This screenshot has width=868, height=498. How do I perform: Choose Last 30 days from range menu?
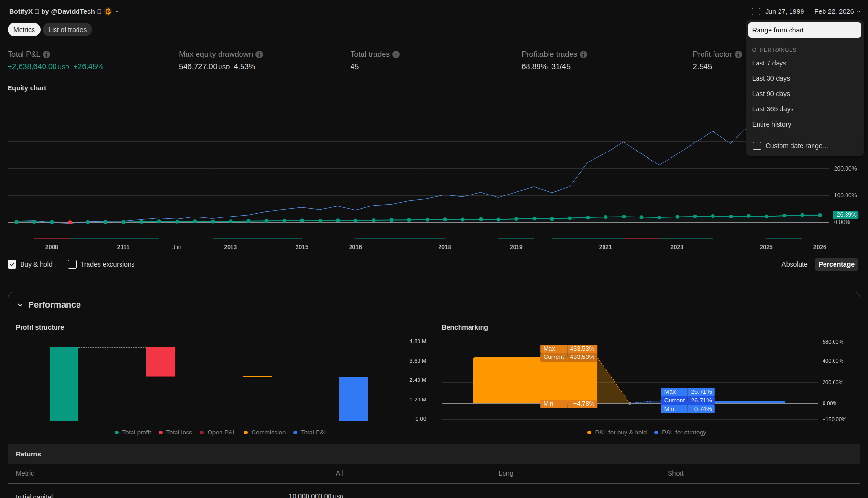771,78
